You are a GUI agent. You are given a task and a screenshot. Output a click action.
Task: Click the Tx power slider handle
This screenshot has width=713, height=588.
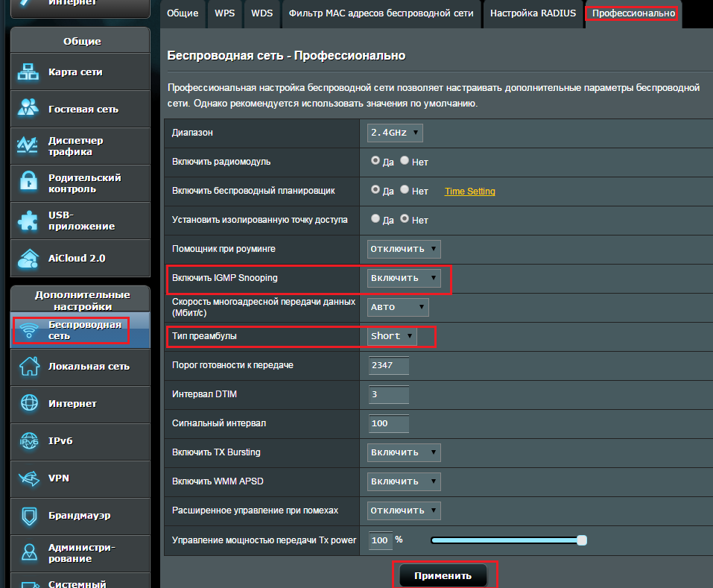click(582, 540)
